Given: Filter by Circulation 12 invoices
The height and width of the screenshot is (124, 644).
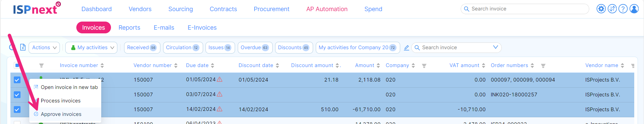Looking at the screenshot, I should click(x=183, y=48).
